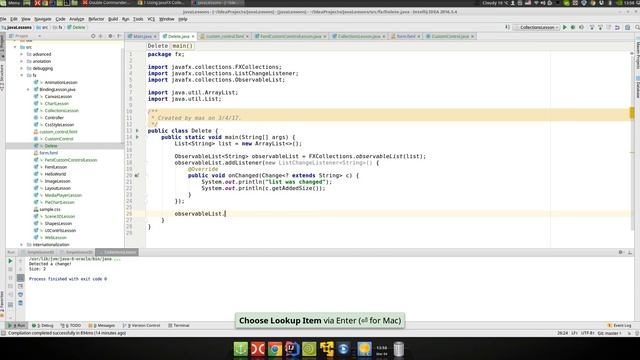Collapse the src folder in the project tree

point(15,47)
